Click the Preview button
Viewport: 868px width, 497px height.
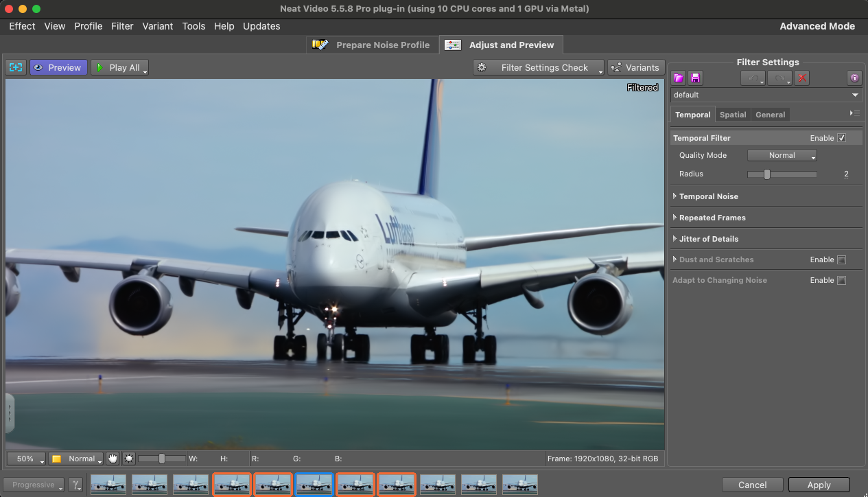pos(58,67)
